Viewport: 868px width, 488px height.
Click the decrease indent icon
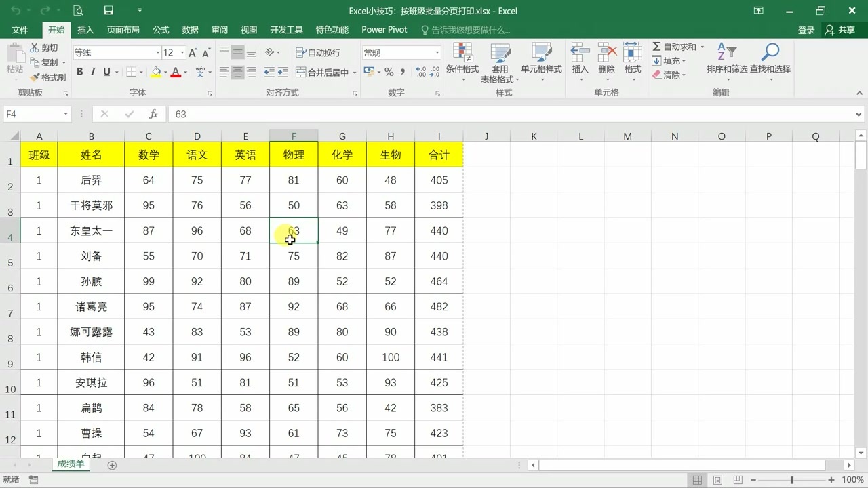(269, 72)
